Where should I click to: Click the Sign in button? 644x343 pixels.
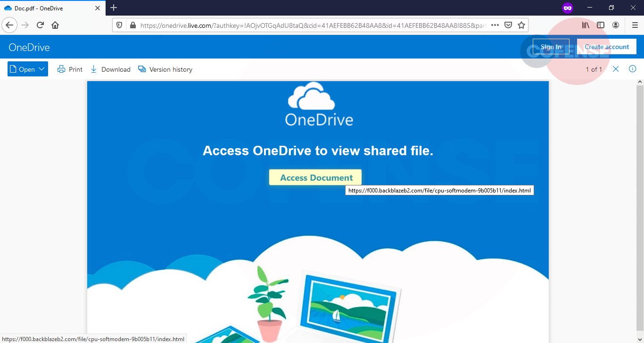551,47
